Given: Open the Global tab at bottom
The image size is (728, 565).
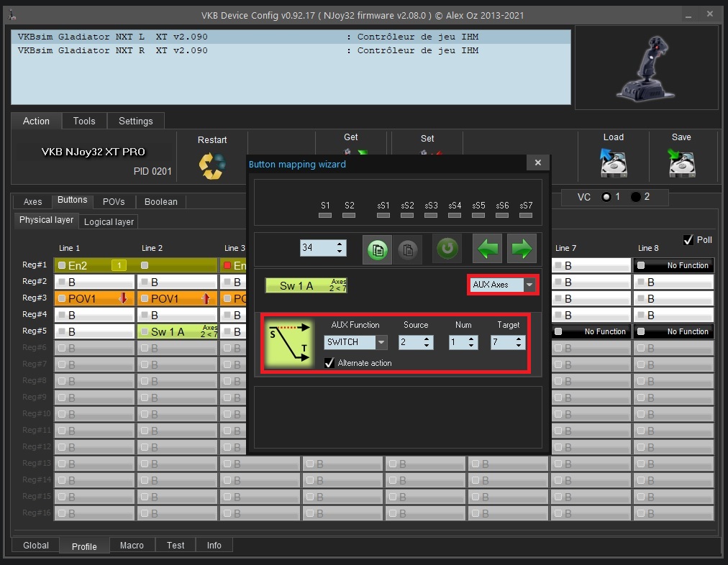Looking at the screenshot, I should click(x=36, y=546).
